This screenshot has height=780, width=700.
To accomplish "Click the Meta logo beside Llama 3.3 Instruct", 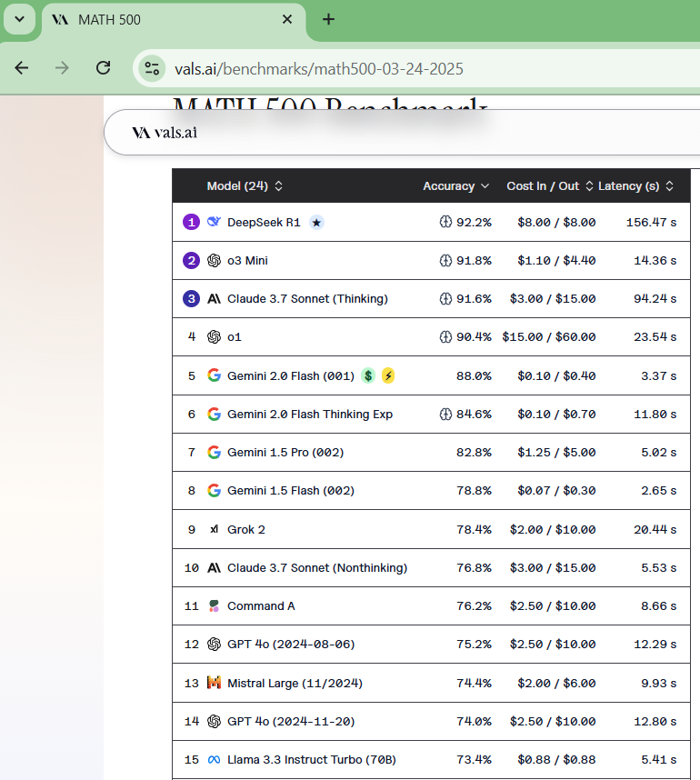I will pyautogui.click(x=214, y=760).
